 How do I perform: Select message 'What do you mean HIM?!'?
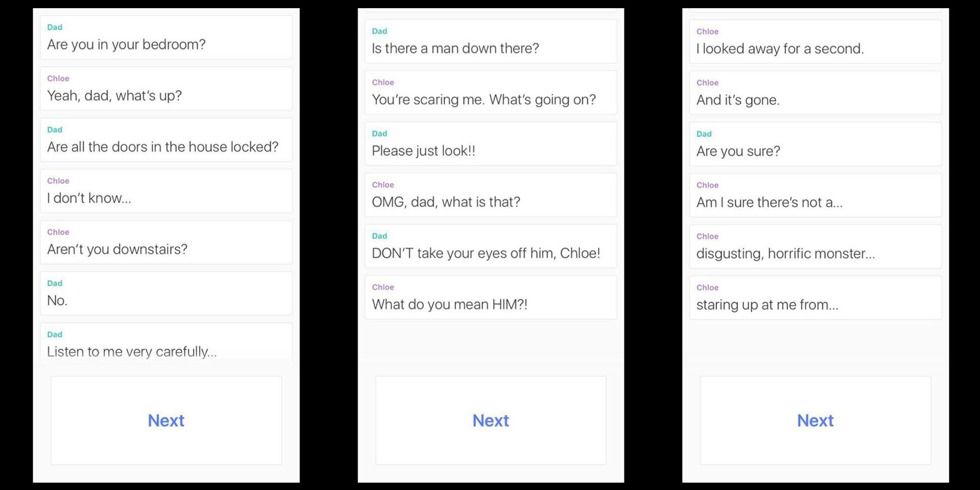click(491, 297)
